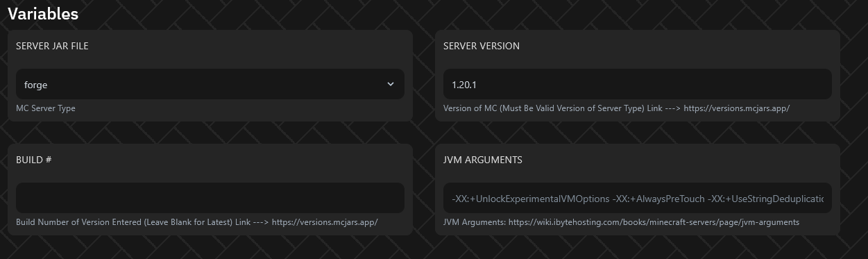Edit the Server Version field showing 1.20.1

[637, 84]
